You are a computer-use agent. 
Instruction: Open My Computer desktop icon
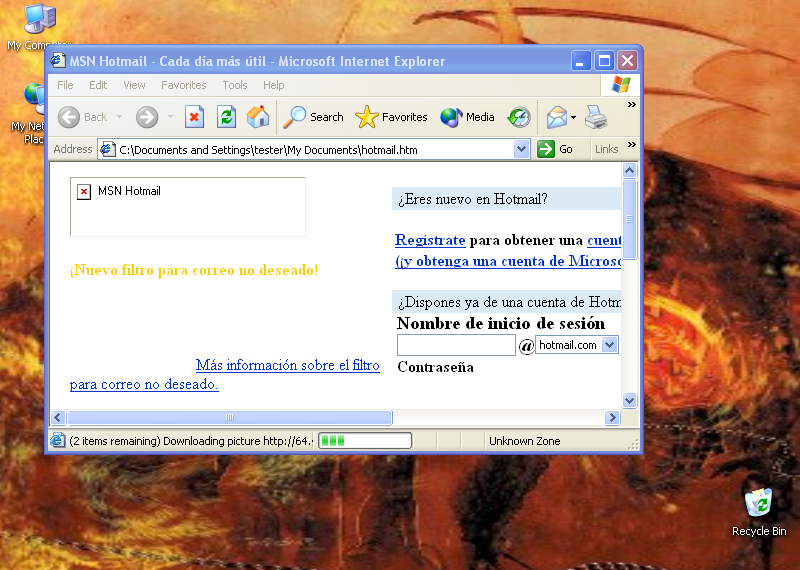point(39,27)
